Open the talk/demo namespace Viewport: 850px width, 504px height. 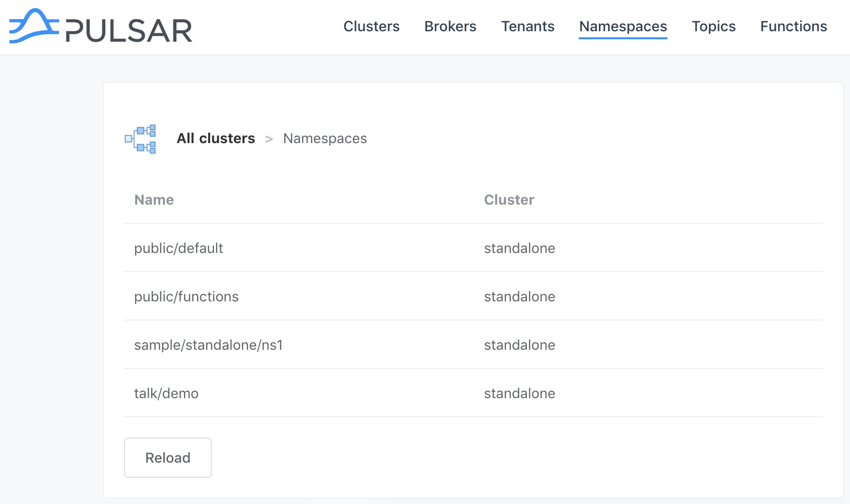tap(166, 393)
